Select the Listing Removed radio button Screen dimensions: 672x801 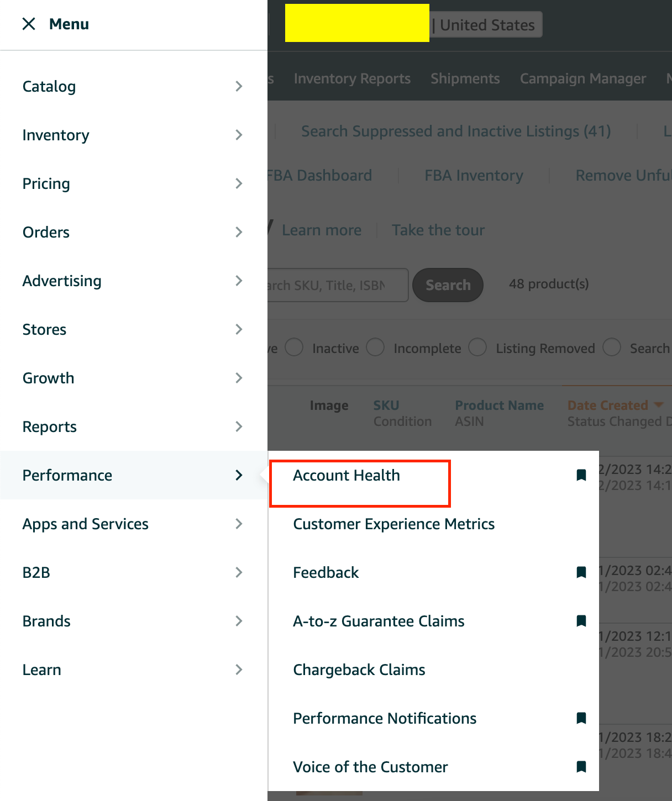[477, 347]
